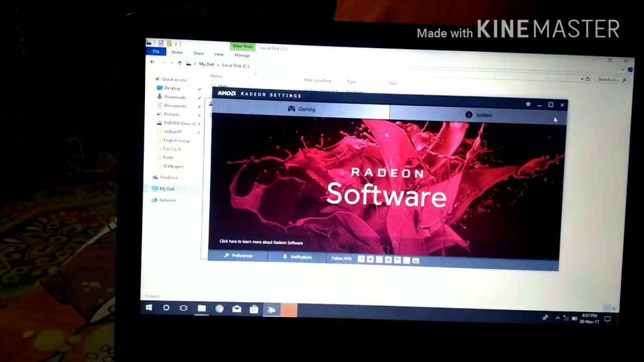Screen dimensions: 644x362
Task: Open the Customize Quick Access Toolbar dropdown
Action: click(x=176, y=44)
